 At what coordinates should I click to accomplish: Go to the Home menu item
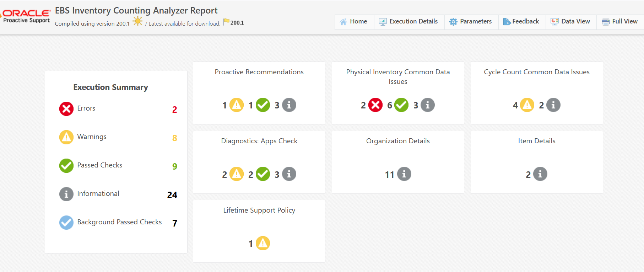click(x=354, y=22)
